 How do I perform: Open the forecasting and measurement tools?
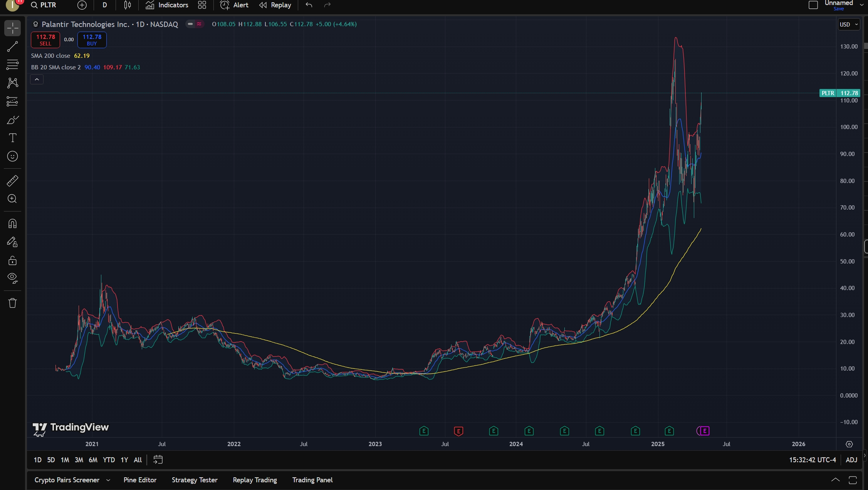[x=12, y=101]
